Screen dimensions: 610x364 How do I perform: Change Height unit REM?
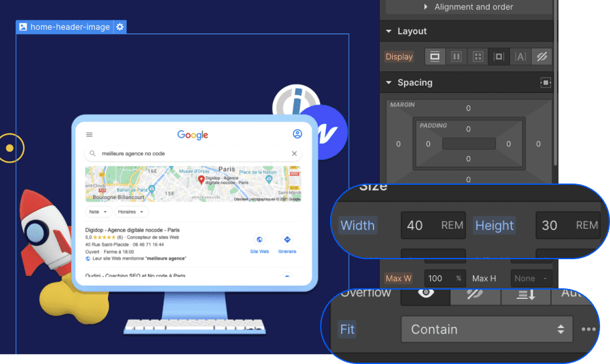click(587, 225)
